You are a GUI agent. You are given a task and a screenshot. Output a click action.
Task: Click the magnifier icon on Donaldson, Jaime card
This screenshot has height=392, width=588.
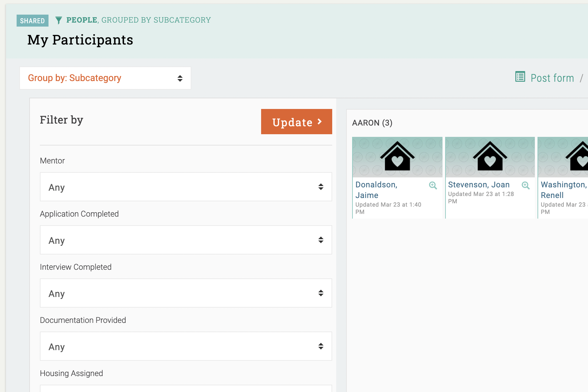click(433, 185)
